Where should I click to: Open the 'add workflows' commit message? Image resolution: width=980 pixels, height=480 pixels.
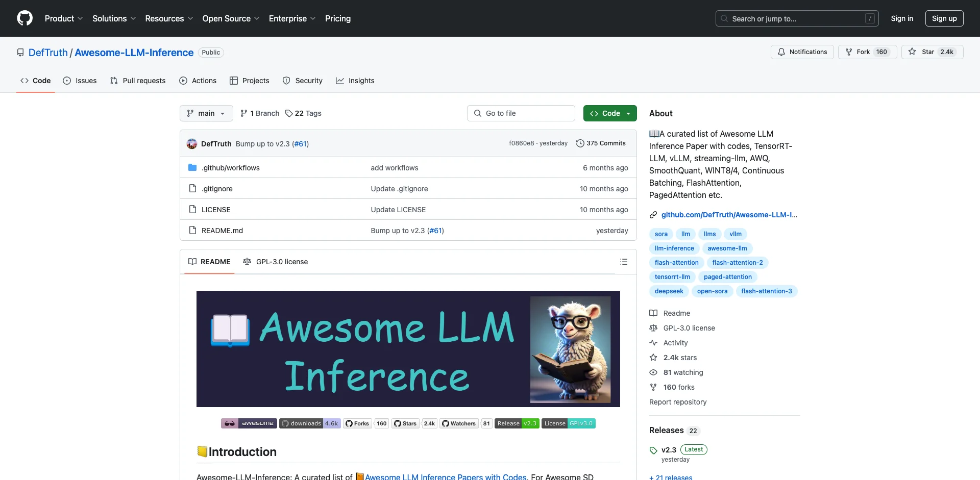point(395,168)
